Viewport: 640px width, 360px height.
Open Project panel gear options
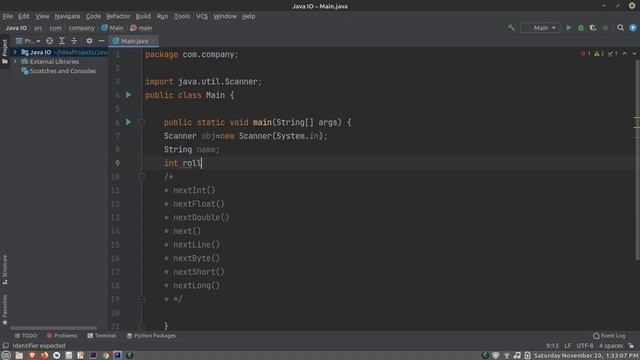tap(89, 41)
